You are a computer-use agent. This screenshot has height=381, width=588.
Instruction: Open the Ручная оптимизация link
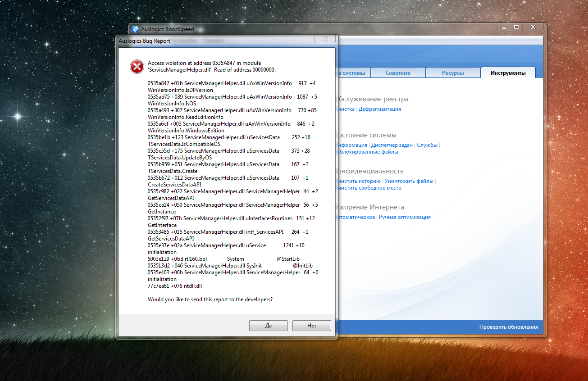(x=405, y=217)
